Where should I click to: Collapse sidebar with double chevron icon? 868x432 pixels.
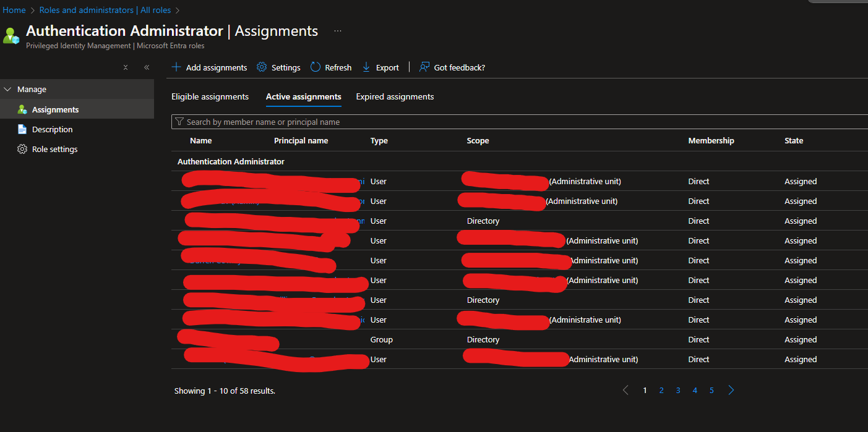click(147, 67)
